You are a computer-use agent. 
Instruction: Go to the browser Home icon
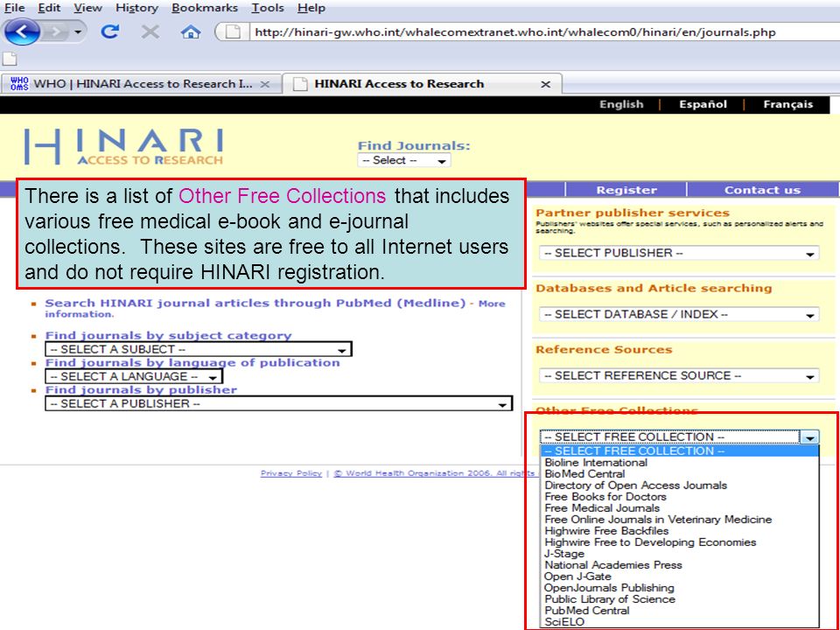tap(191, 32)
